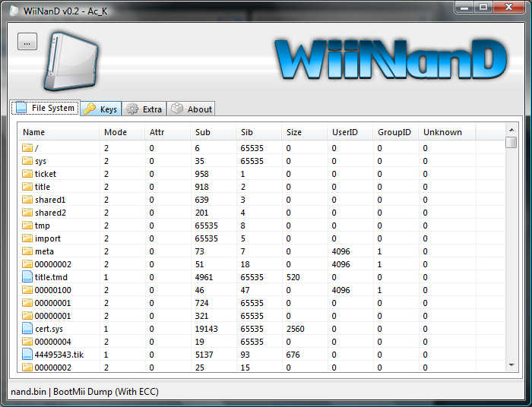532x407 pixels.
Task: Select the 'shared1' name text
Action: (50, 200)
